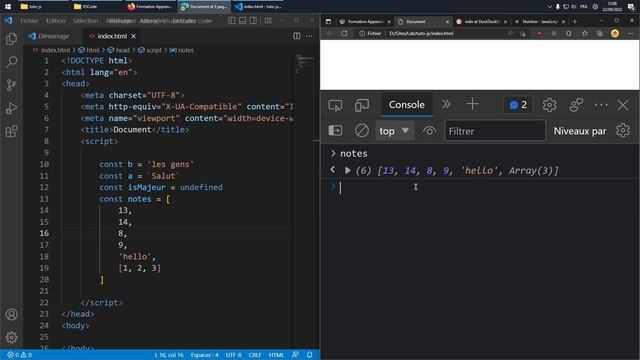Toggle live expression eye icon
The height and width of the screenshot is (360, 640).
click(x=429, y=131)
